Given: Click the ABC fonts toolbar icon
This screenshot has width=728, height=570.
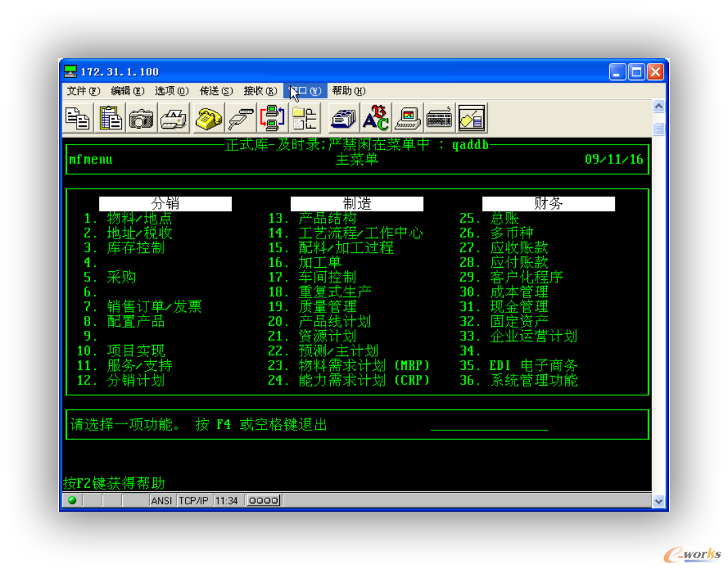Looking at the screenshot, I should click(x=376, y=119).
